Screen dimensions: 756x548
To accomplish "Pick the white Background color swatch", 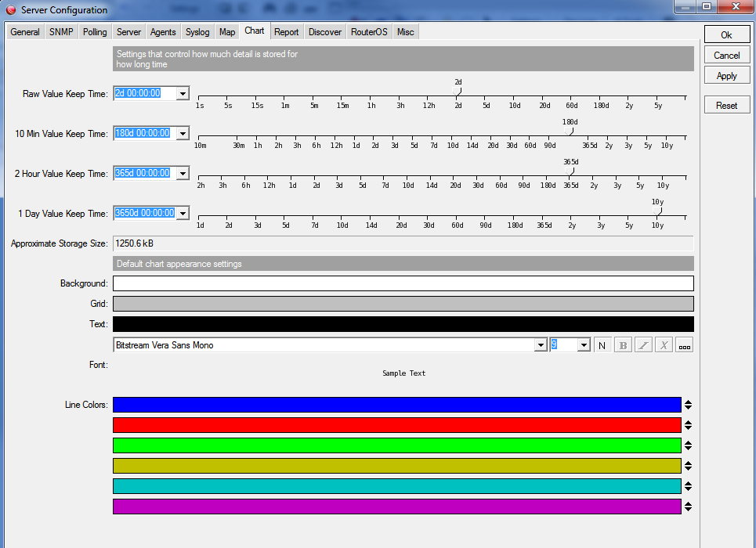I will (403, 283).
